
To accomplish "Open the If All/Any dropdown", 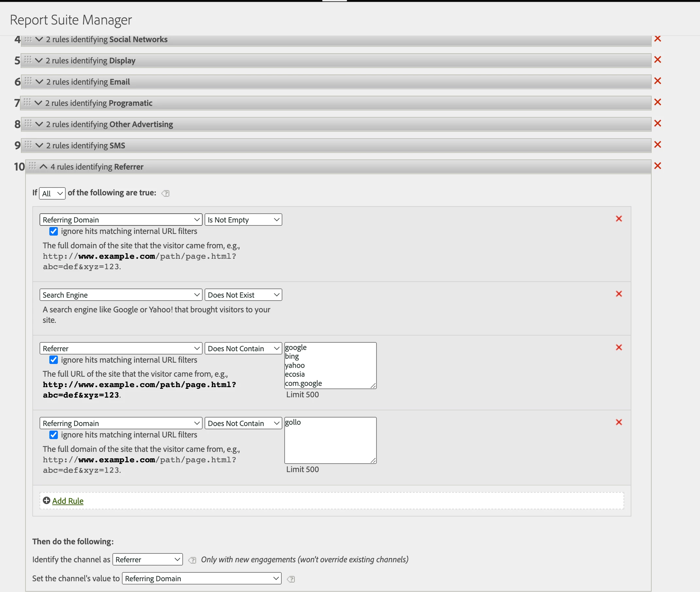I will (x=52, y=193).
